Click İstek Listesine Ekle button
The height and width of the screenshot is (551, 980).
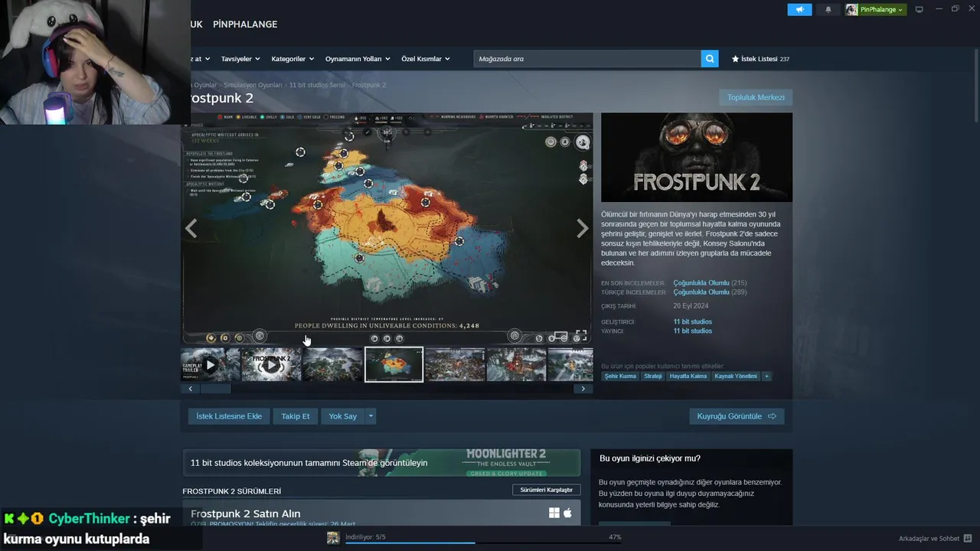pos(229,416)
